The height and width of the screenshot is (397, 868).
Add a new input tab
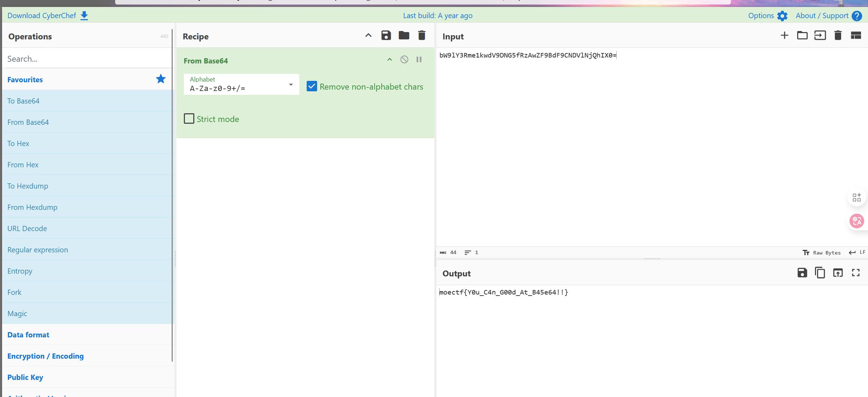[x=784, y=36]
